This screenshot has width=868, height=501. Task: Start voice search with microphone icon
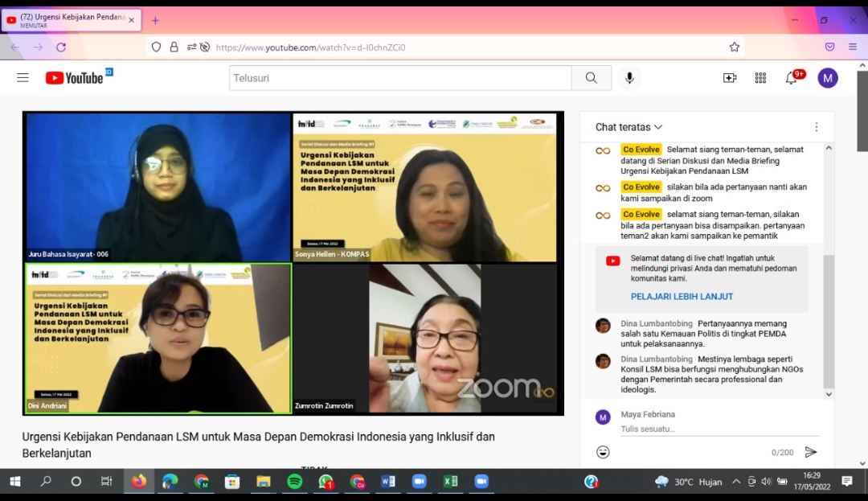[629, 78]
